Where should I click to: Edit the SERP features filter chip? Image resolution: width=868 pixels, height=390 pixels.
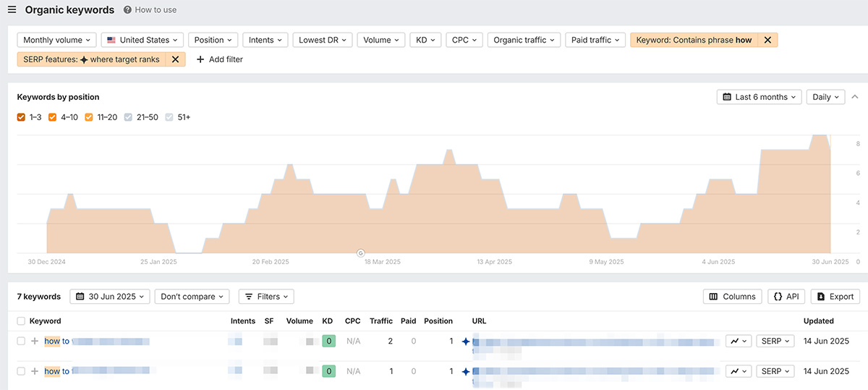[91, 59]
